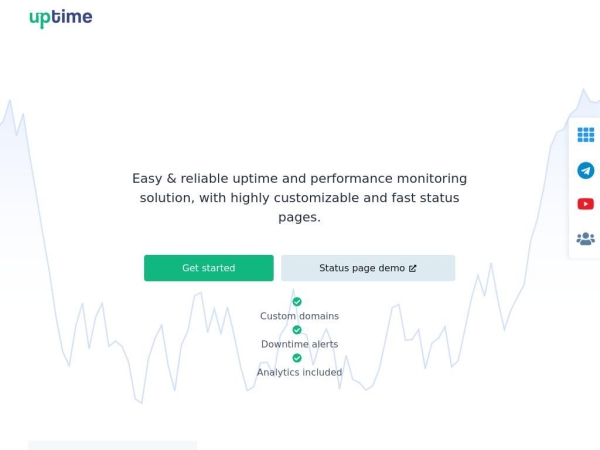Click the green checkmark above Custom domains

coord(297,302)
